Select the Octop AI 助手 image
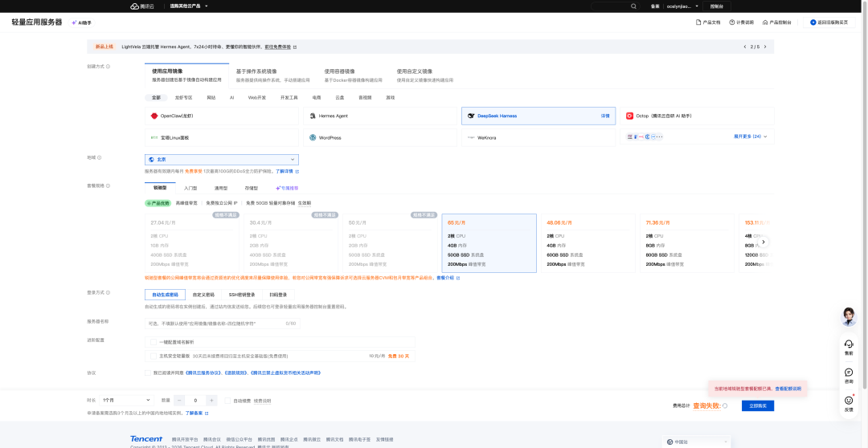This screenshot has height=448, width=868. click(x=697, y=116)
